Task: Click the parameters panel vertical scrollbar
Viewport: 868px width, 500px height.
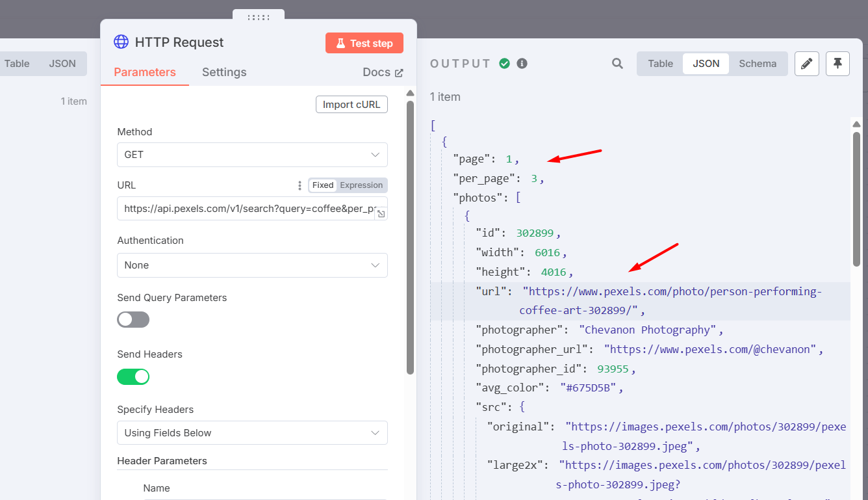Action: tap(410, 237)
